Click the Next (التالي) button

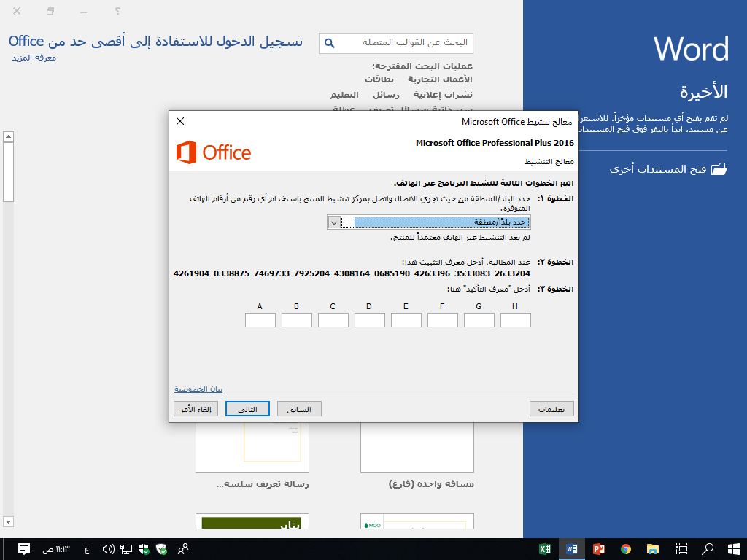pyautogui.click(x=247, y=409)
